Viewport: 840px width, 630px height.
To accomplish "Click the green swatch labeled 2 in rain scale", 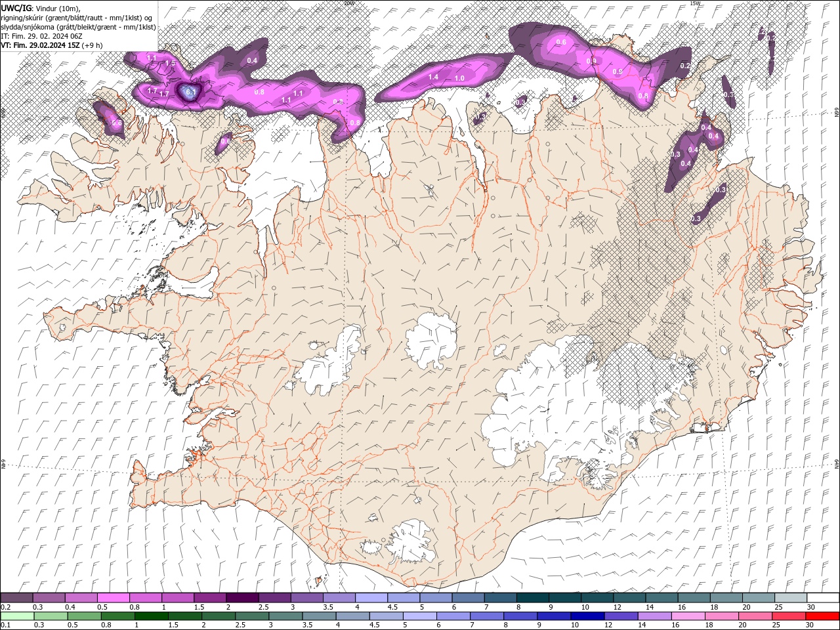I will pyautogui.click(x=219, y=616).
